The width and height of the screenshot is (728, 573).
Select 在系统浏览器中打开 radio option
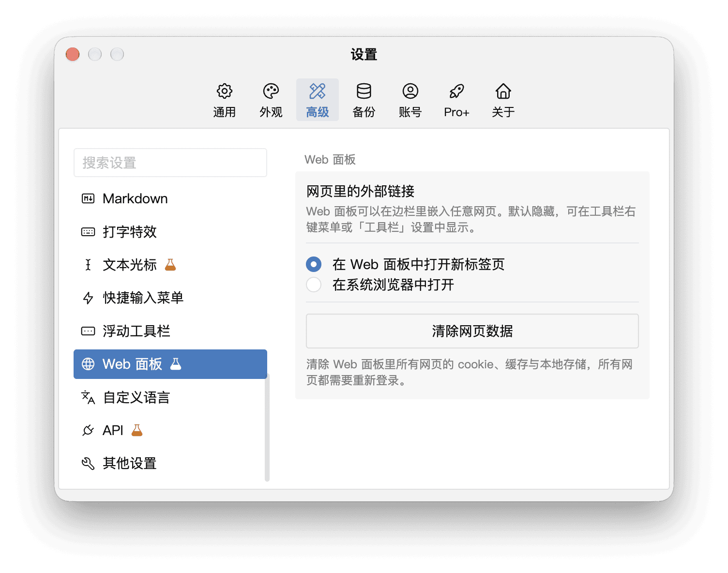pos(314,285)
